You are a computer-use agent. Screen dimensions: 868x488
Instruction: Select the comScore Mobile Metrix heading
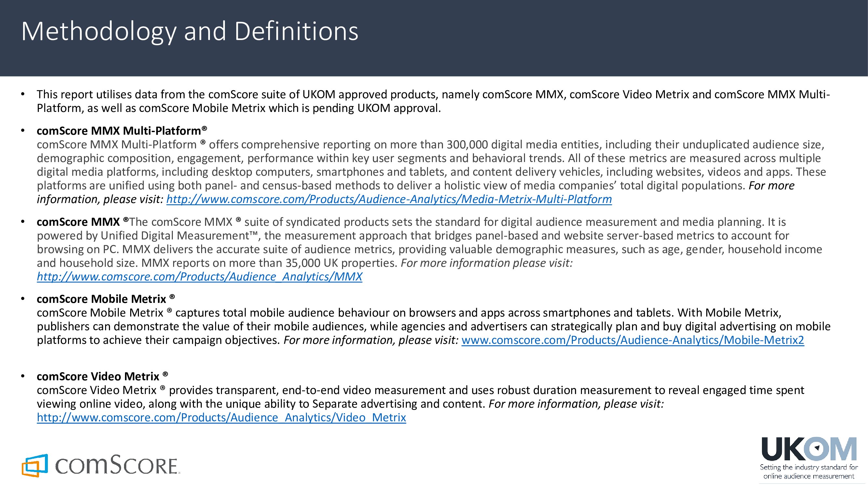106,299
